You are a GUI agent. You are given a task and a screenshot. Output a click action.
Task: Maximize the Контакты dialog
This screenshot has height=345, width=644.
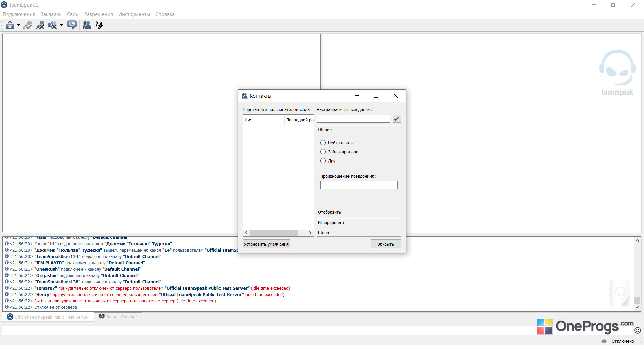[x=376, y=96]
